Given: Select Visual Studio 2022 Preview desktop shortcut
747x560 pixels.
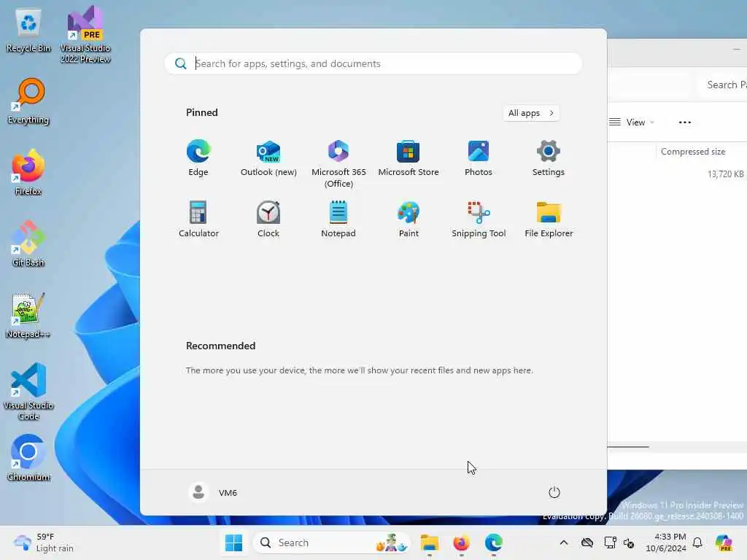Looking at the screenshot, I should [85, 35].
